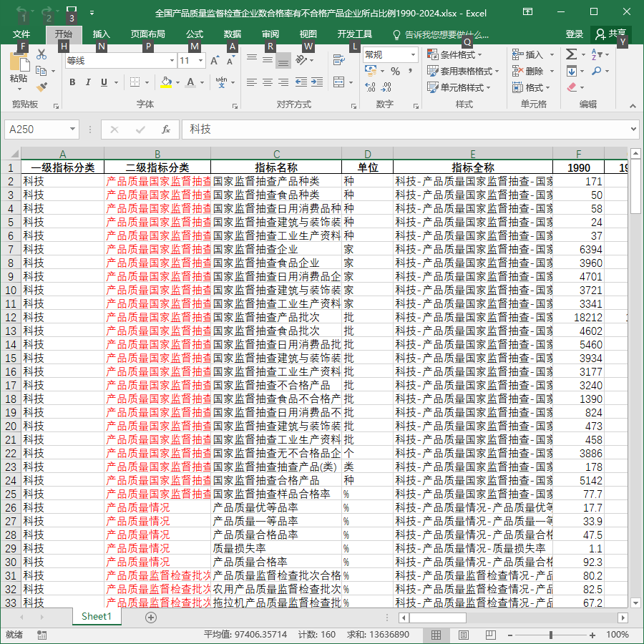Toggle Italic formatting
Viewport: 644px width, 644px height.
point(88,82)
